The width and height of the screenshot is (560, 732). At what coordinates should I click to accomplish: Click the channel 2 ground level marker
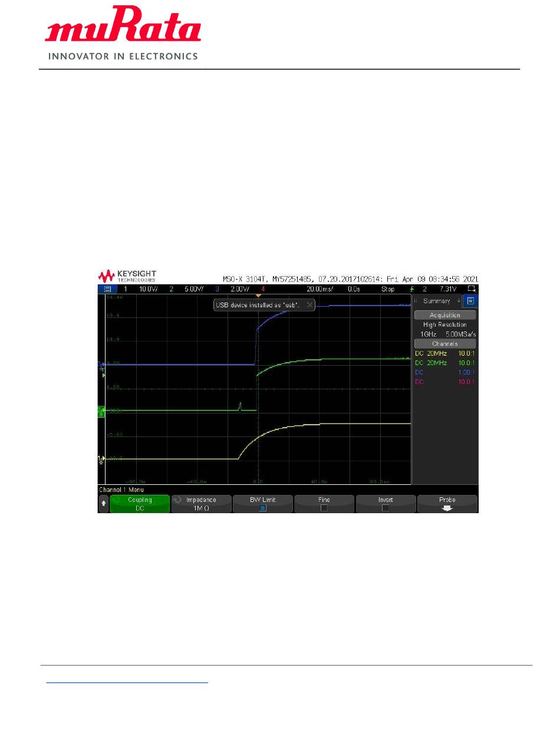[101, 411]
